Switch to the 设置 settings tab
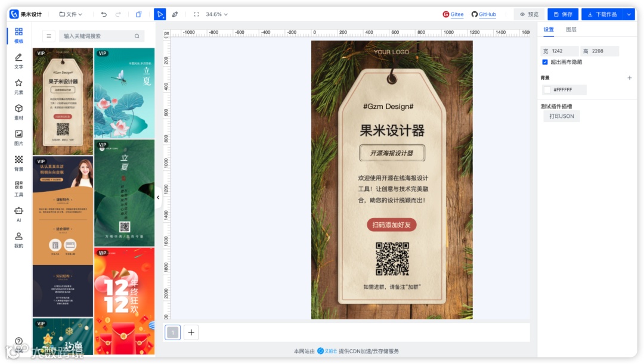This screenshot has width=644, height=364. coord(549,30)
